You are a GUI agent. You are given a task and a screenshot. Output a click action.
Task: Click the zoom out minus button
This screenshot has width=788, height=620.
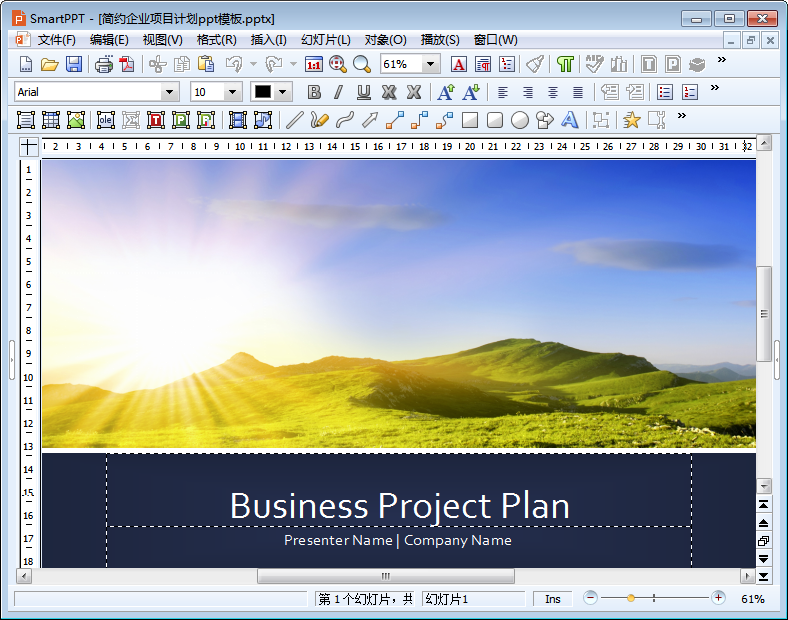590,598
